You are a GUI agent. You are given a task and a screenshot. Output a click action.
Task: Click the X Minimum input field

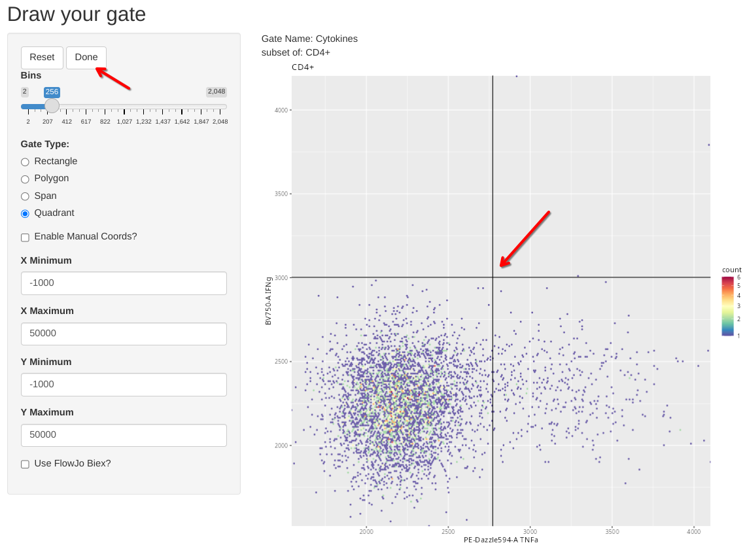click(x=124, y=283)
